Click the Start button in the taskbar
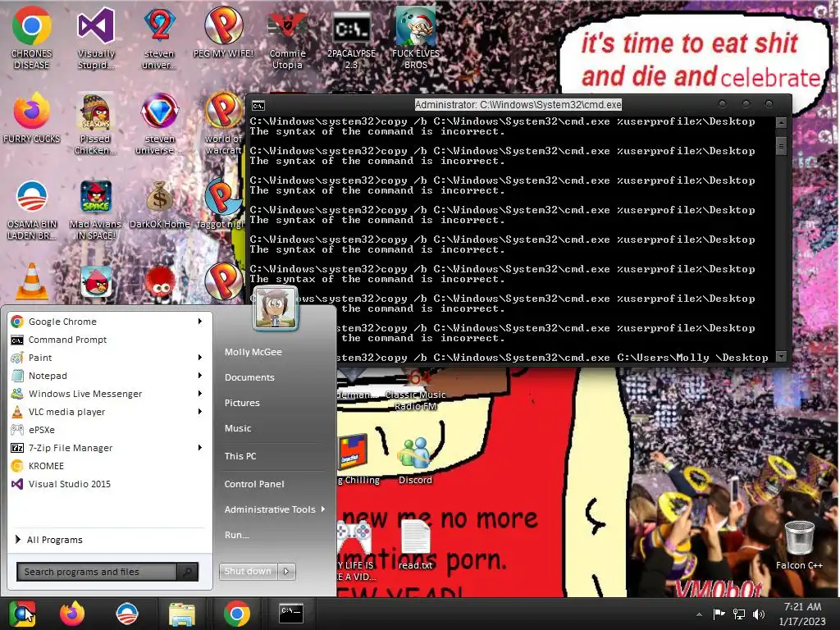Screen dimensions: 840x630 (x=22, y=614)
